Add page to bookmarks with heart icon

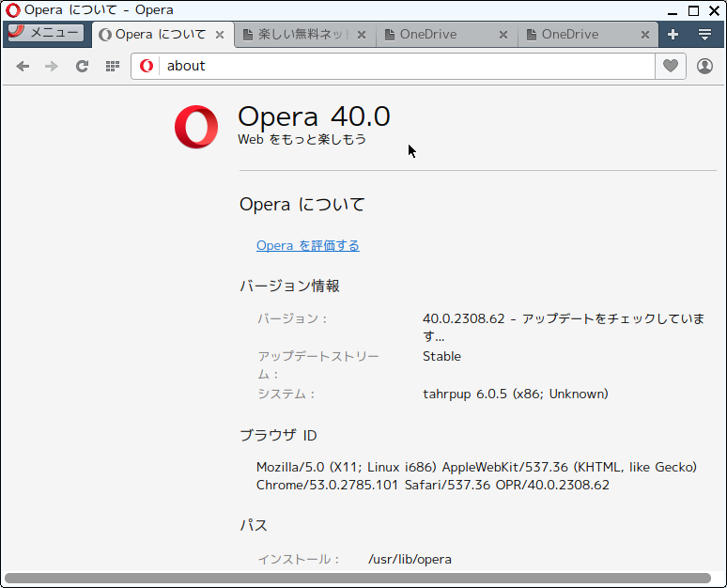coord(671,66)
